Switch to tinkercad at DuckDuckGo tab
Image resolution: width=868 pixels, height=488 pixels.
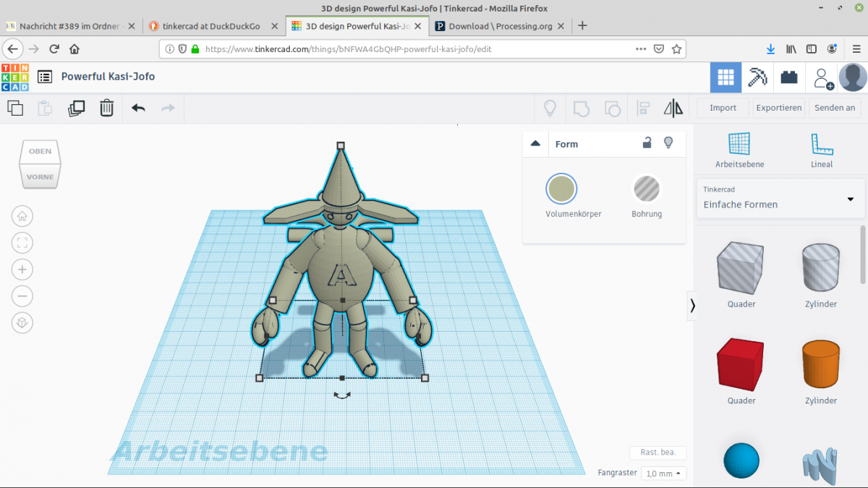(x=213, y=26)
